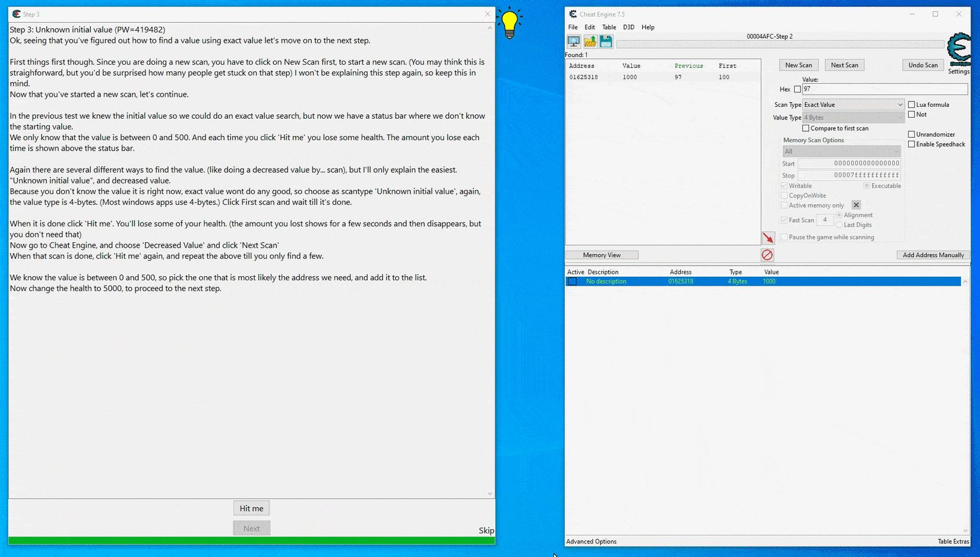Enable the Hex checkbox
This screenshot has height=557, width=980.
click(797, 89)
